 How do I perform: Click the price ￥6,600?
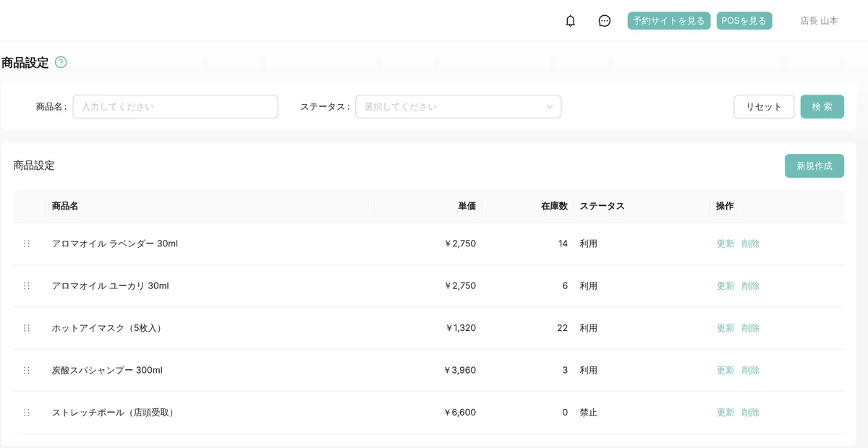tap(460, 413)
